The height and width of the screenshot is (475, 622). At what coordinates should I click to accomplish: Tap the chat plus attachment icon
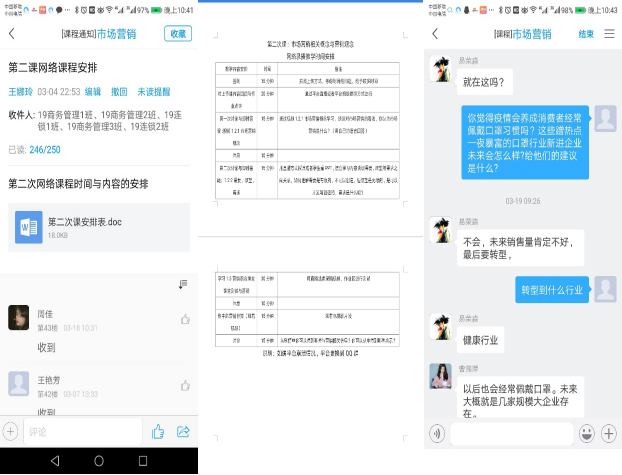(609, 433)
